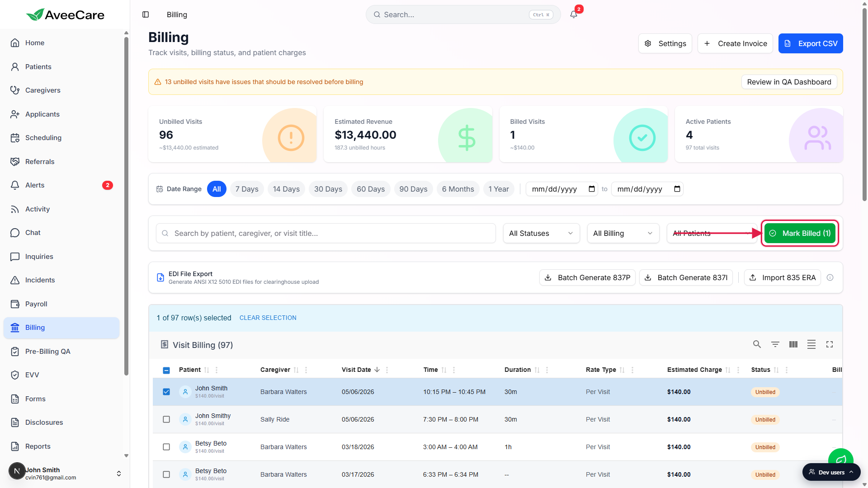
Task: Toggle the select-all header checkbox
Action: 166,370
